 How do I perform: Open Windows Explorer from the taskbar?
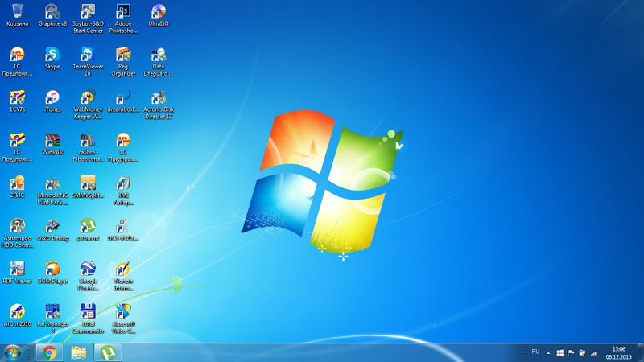click(x=78, y=352)
